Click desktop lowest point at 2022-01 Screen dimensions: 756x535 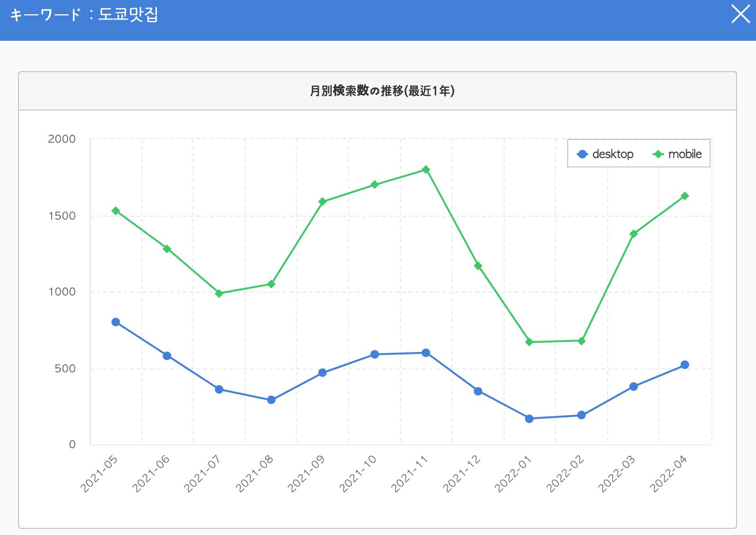[x=529, y=418]
